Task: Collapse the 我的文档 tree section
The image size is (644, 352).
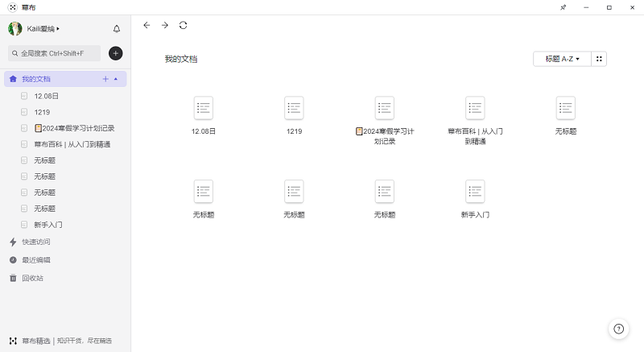Action: [116, 79]
